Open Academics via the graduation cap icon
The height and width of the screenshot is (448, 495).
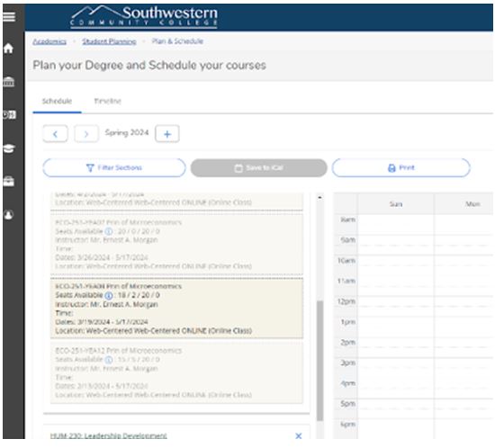9,148
